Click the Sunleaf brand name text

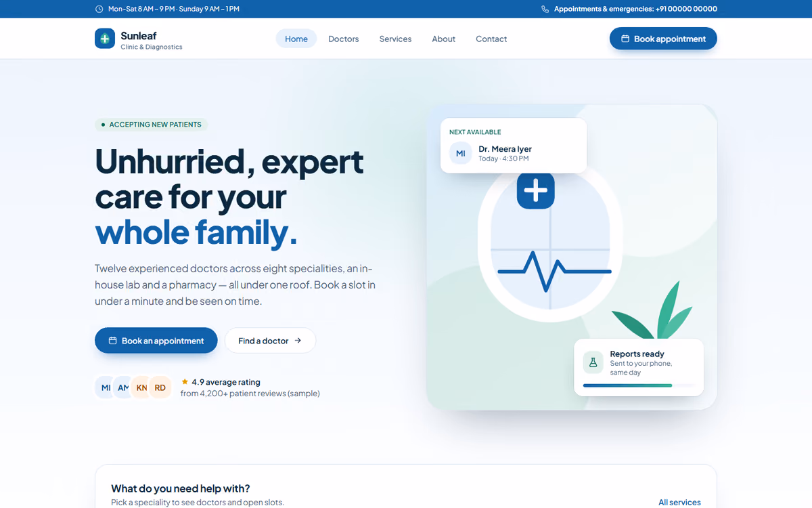pos(139,35)
